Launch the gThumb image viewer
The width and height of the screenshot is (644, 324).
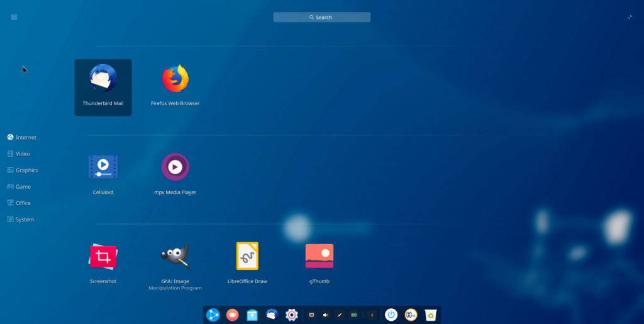(319, 264)
